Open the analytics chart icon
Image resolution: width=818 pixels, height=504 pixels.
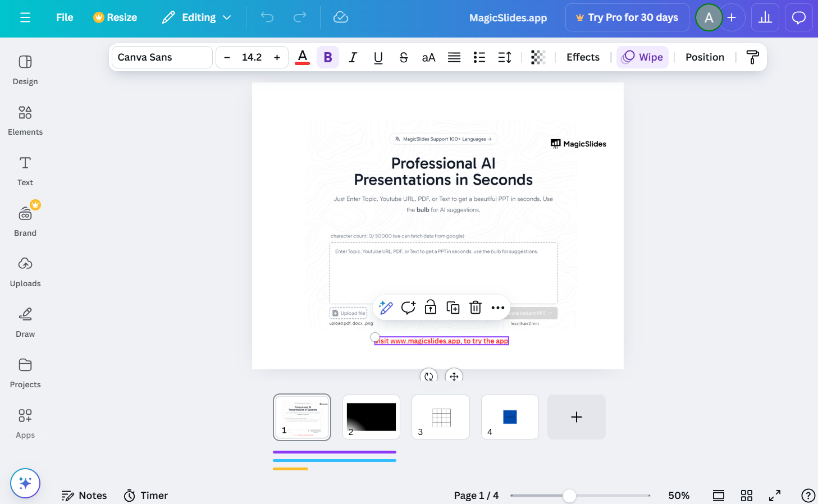(x=765, y=17)
